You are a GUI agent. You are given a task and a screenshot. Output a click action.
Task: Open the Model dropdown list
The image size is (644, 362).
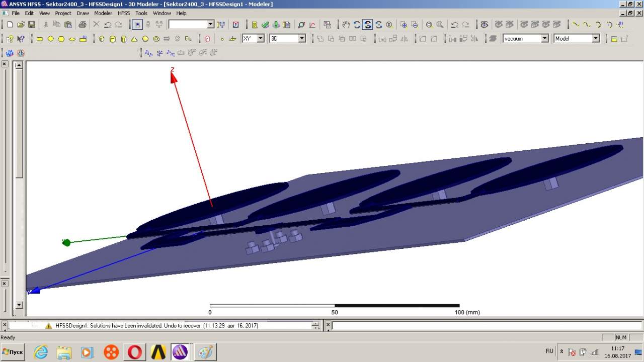point(596,39)
